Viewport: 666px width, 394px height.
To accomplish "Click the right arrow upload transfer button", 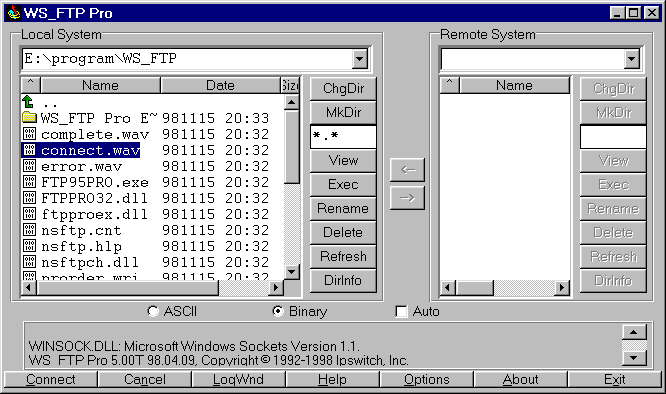I will point(407,198).
